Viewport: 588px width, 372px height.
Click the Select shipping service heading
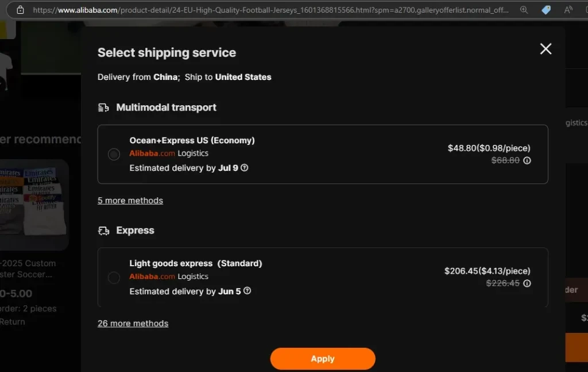[x=167, y=52]
